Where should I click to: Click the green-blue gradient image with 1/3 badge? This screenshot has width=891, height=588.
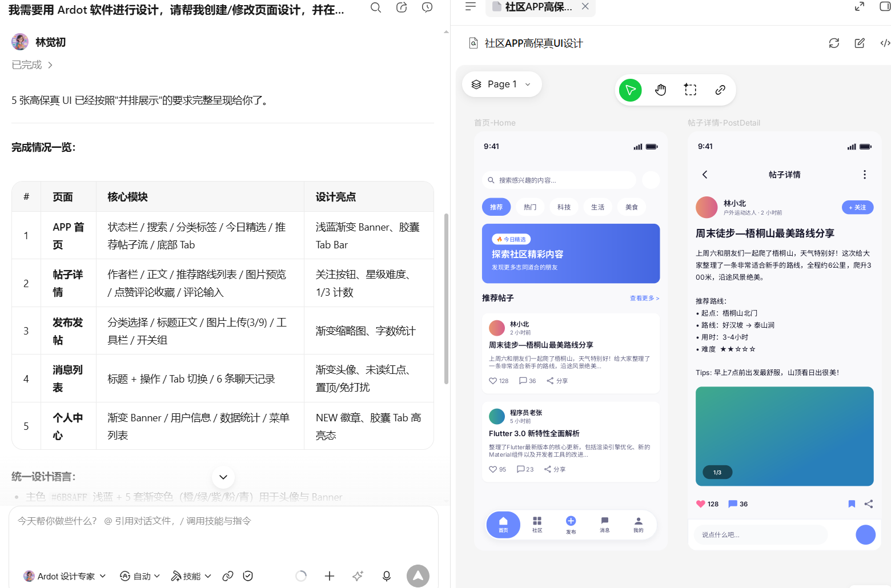(784, 436)
